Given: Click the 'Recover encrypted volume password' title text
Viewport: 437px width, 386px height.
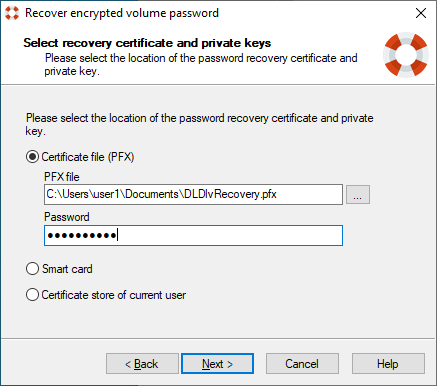Looking at the screenshot, I should 122,13.
